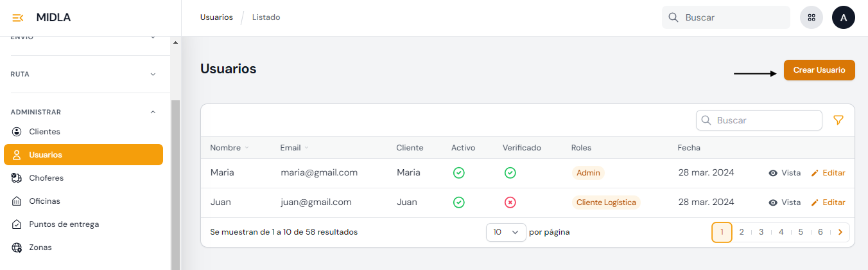View Juan's details with eye Vista
Viewport: 868px width, 270px height.
pyautogui.click(x=785, y=203)
